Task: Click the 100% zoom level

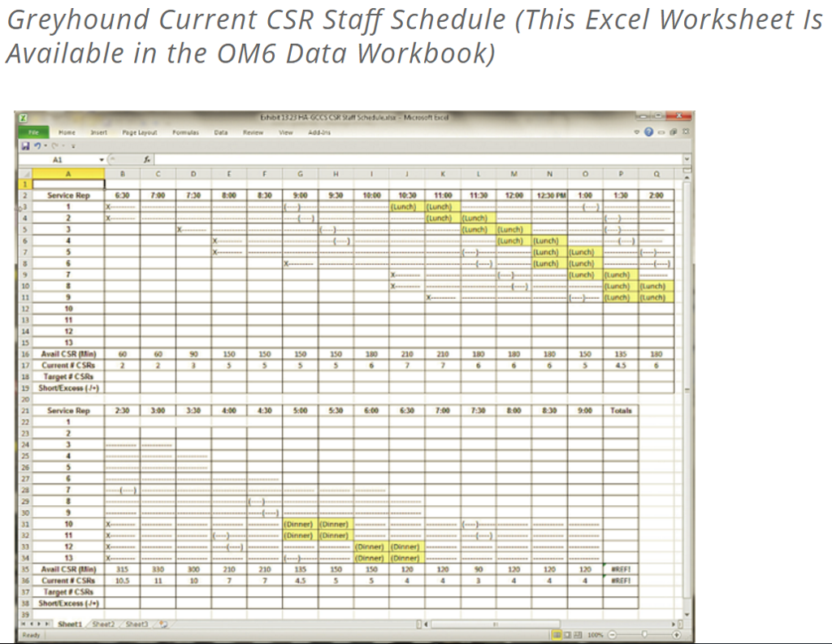Action: [594, 635]
